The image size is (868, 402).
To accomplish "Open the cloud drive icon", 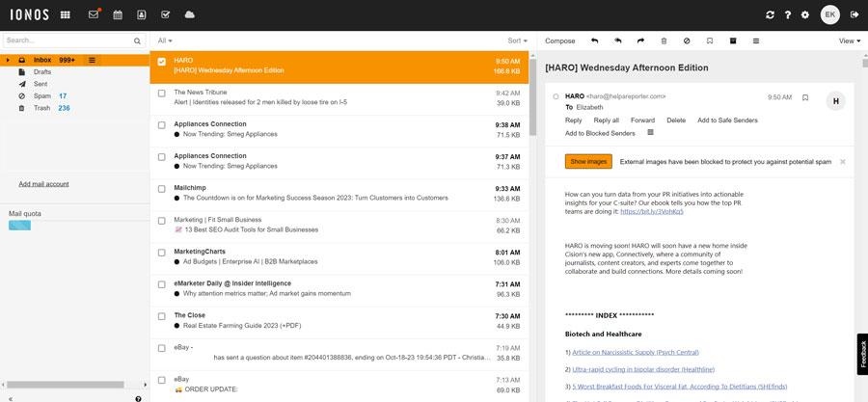I will point(190,14).
